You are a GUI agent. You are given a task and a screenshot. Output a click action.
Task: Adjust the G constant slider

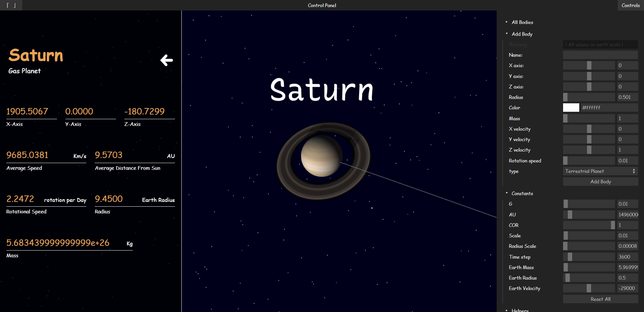pos(589,204)
